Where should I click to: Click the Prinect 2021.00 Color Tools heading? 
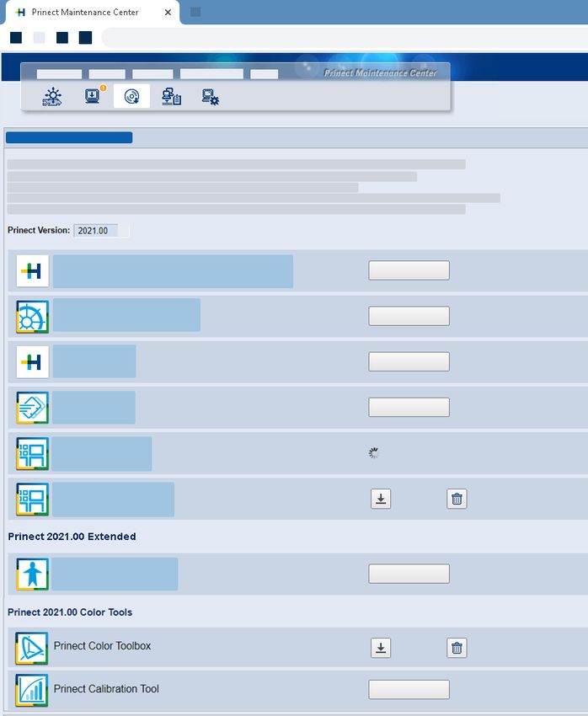[70, 612]
